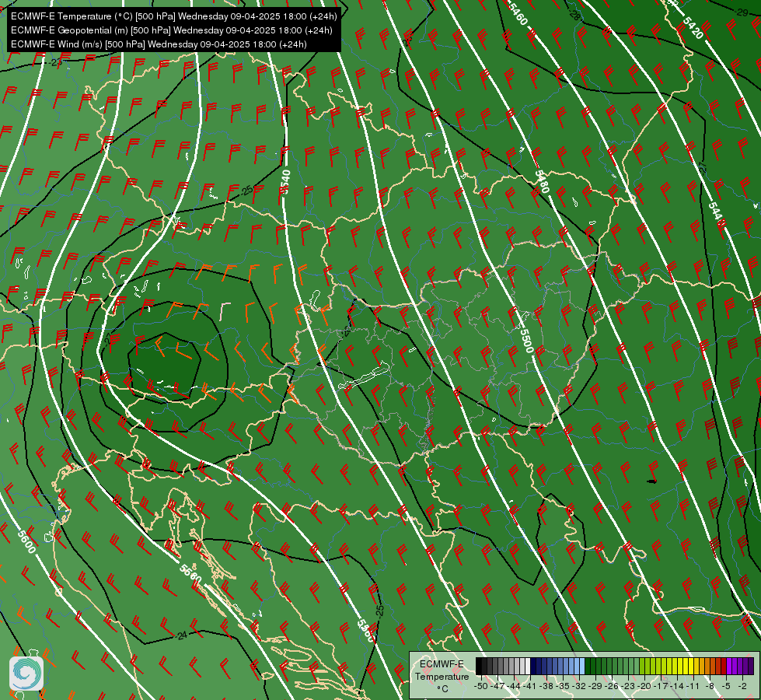This screenshot has height=700, width=761.
Task: Select the ECMWF-E Geopotential 500 hPa title line
Action: tap(171, 30)
